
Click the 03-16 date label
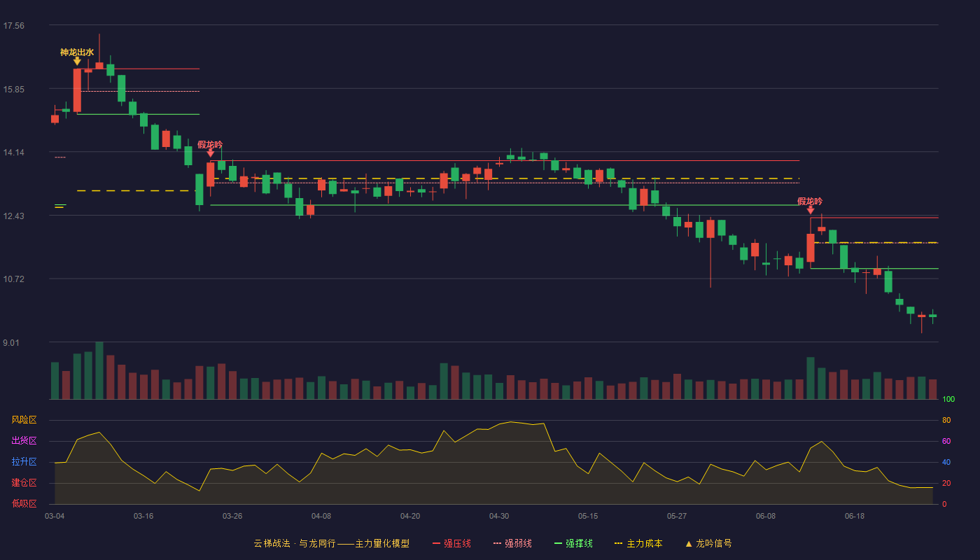(x=143, y=516)
